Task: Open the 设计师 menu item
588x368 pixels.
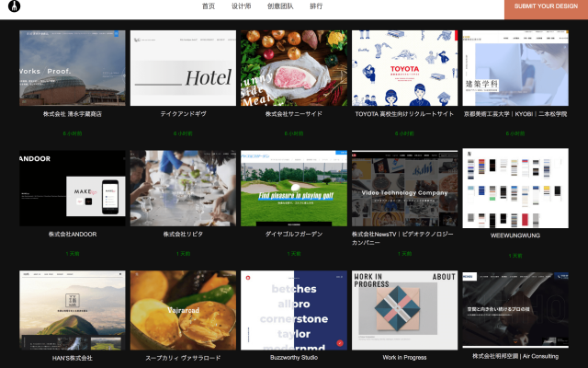Action: [x=241, y=6]
